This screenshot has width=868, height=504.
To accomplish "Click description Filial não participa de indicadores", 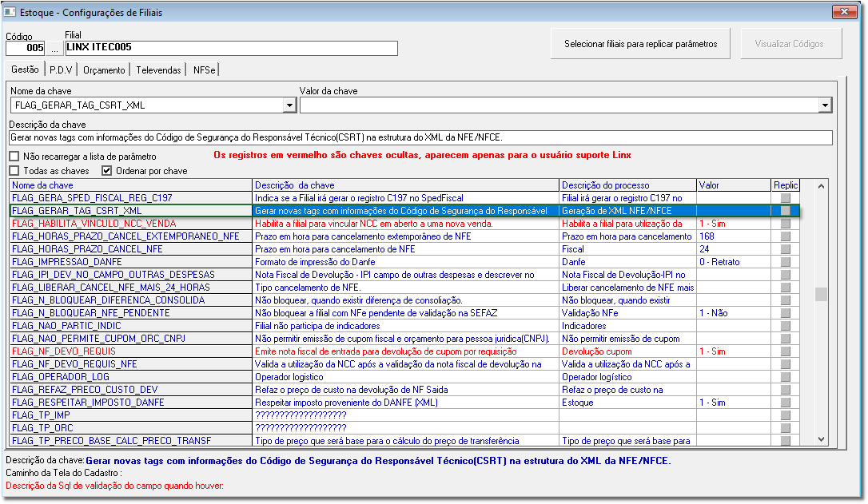I will click(405, 326).
